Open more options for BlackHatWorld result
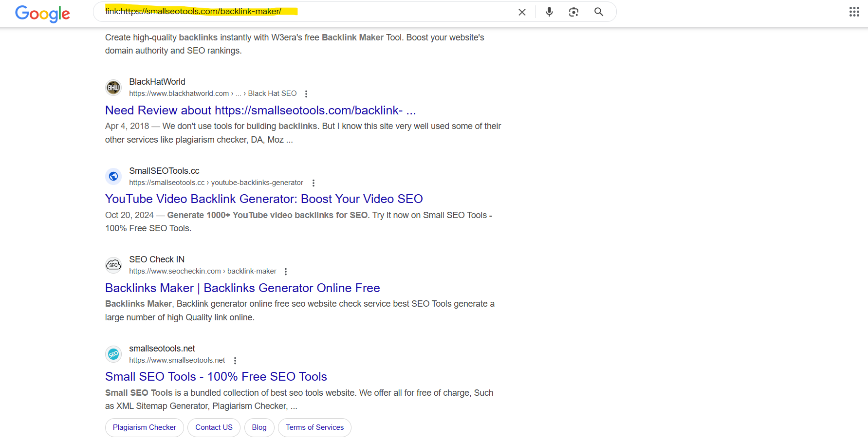 [x=306, y=94]
